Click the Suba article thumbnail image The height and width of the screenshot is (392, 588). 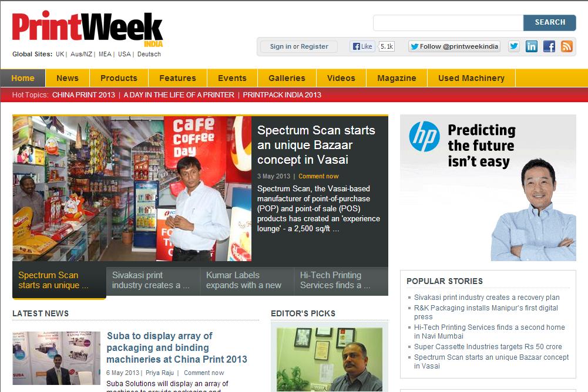coord(56,358)
